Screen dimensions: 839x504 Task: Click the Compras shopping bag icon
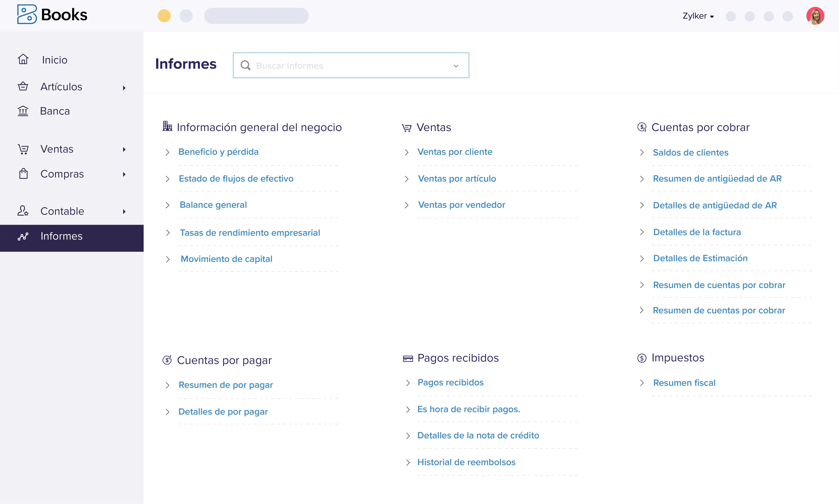point(23,174)
